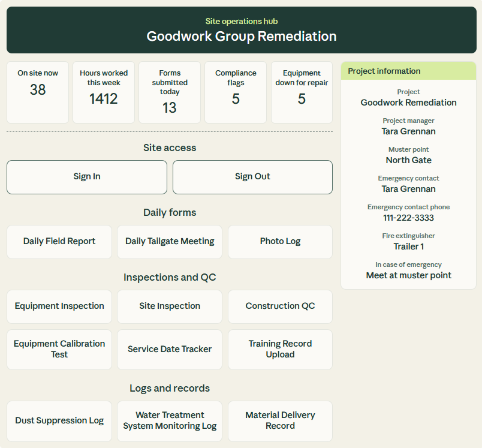
Task: Click the Emergency contact phone label
Action: 408,207
